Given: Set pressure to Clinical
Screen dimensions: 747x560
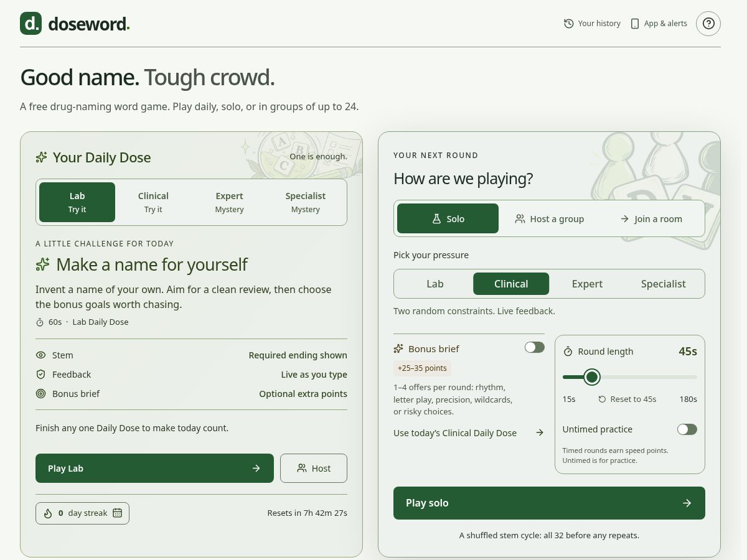Looking at the screenshot, I should (x=511, y=284).
